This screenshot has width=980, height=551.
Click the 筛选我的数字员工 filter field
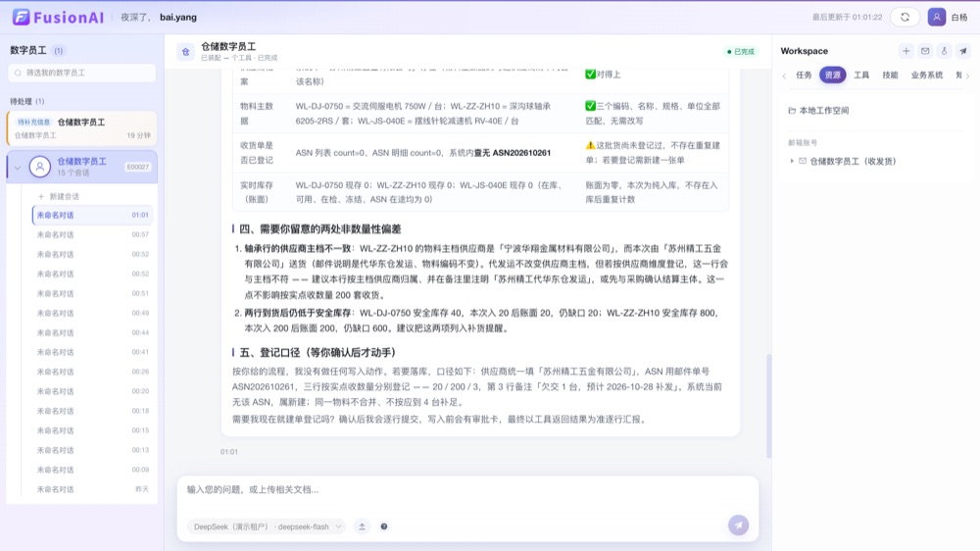pos(82,73)
